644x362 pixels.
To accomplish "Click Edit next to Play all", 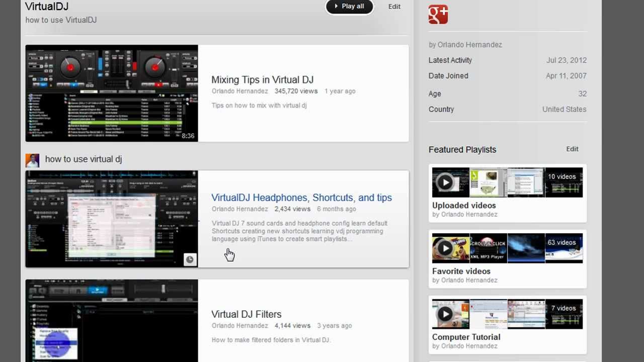I will coord(394,7).
